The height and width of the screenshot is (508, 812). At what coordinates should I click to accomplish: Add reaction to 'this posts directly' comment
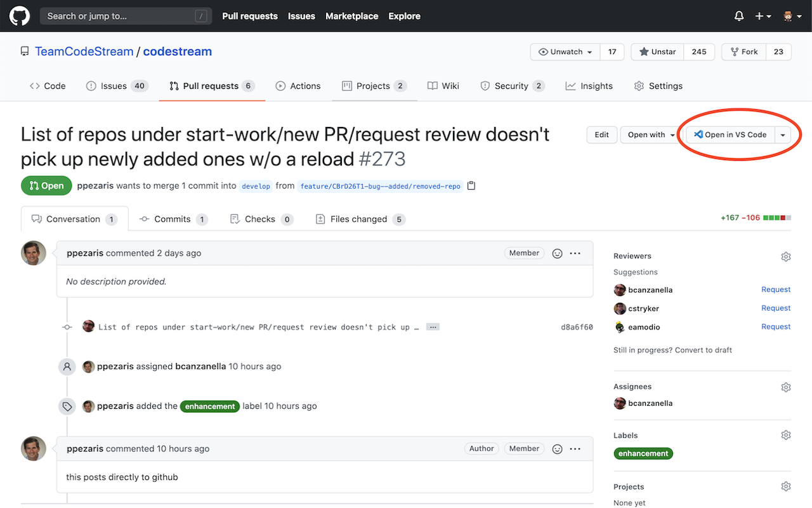pyautogui.click(x=558, y=449)
